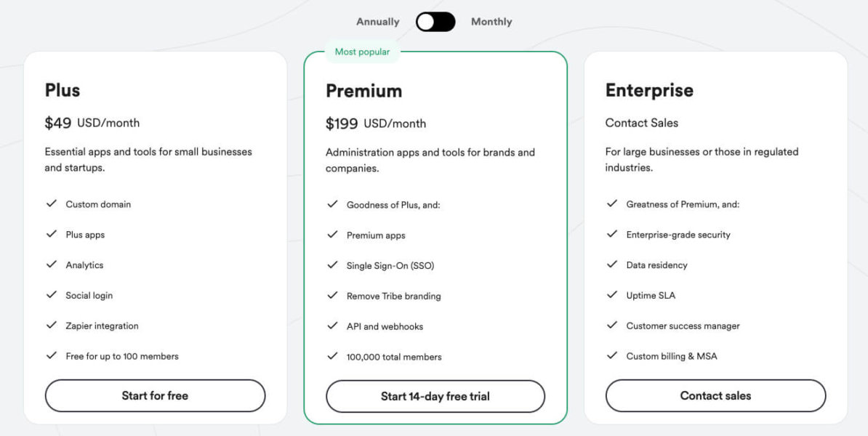
Task: Select the Monthly billing label
Action: [491, 22]
